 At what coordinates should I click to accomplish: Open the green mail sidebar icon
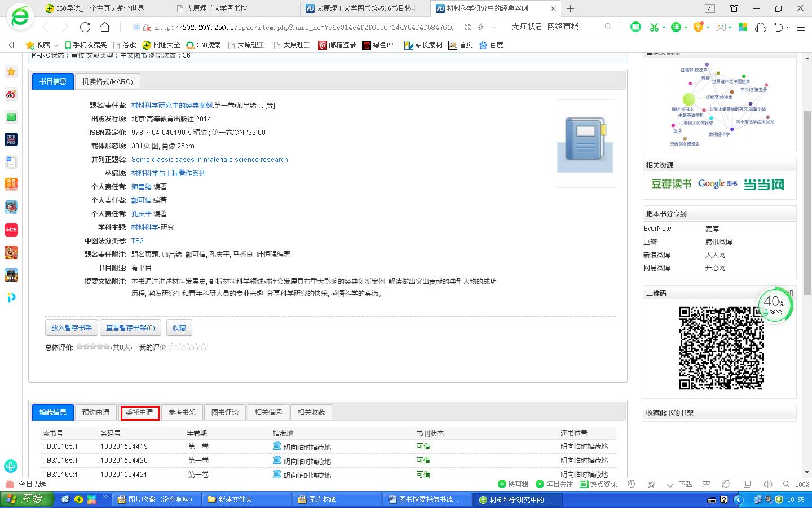tap(11, 117)
